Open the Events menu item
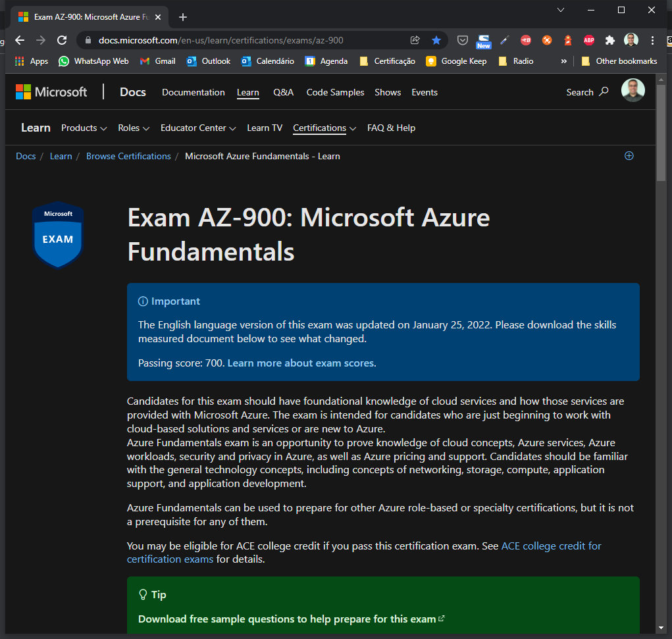The height and width of the screenshot is (639, 672). (x=425, y=92)
